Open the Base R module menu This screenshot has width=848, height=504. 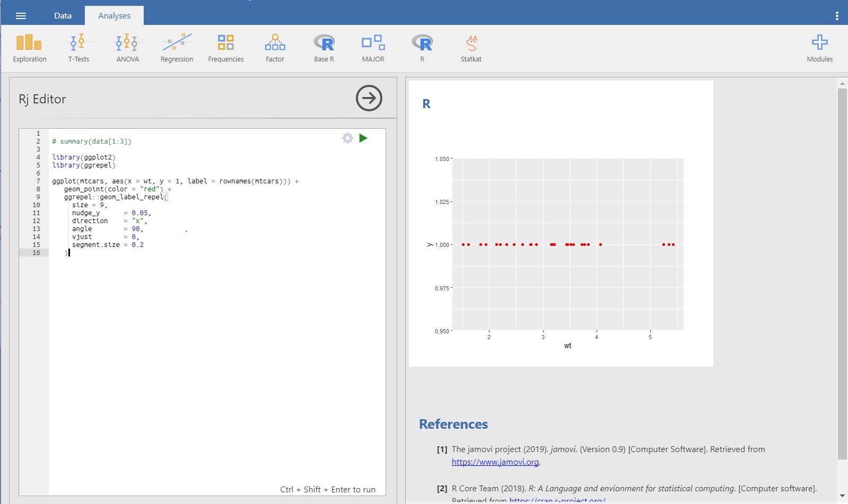click(x=324, y=49)
